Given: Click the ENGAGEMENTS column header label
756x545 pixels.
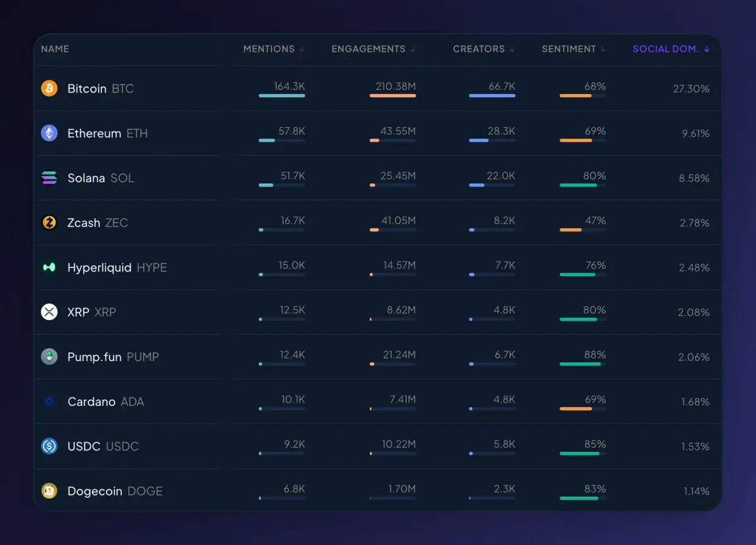Looking at the screenshot, I should (x=369, y=49).
